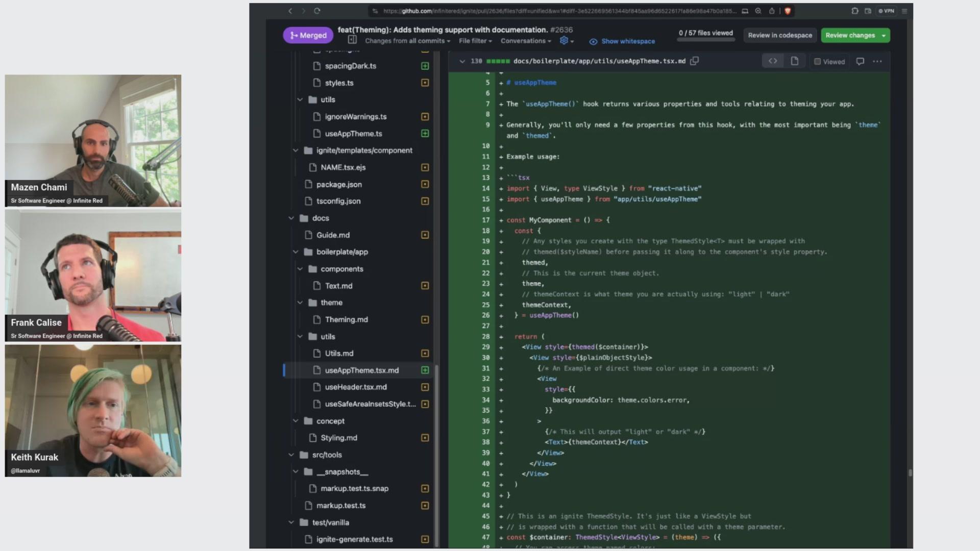Viewport: 980px width, 551px height.
Task: Click the zoom magnifier icon in address bar
Action: tap(758, 11)
